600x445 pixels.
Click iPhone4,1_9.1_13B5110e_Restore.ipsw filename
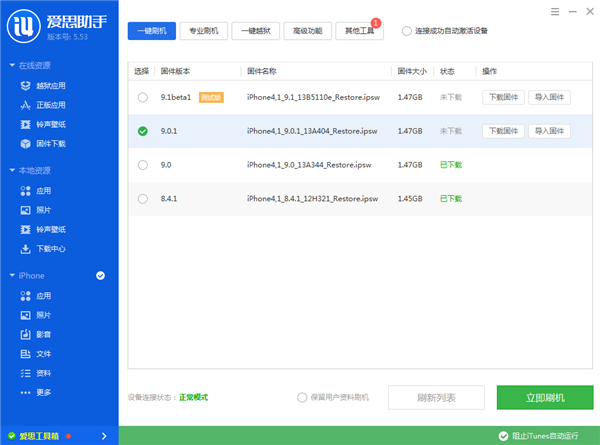pos(313,97)
